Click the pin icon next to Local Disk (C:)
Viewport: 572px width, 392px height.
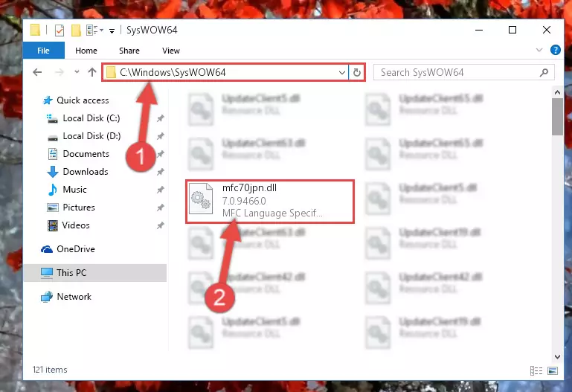160,118
